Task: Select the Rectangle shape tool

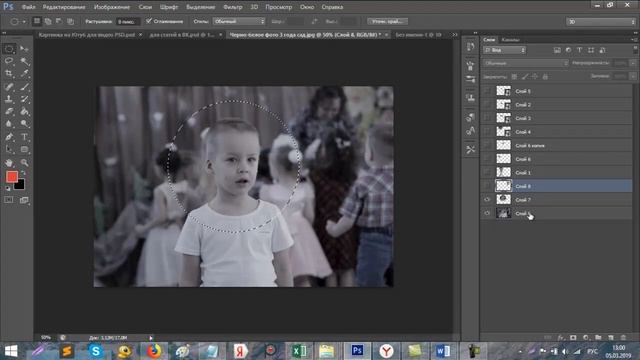Action: (24, 149)
